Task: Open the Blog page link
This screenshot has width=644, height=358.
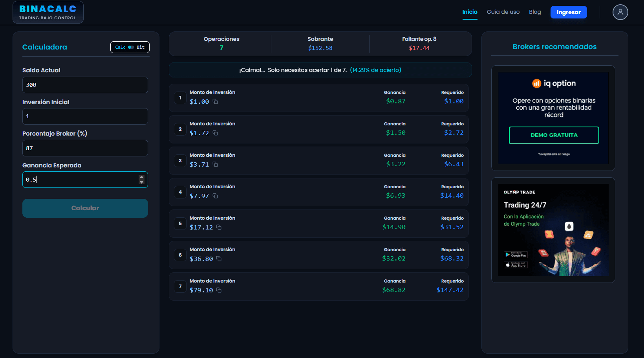Action: pyautogui.click(x=535, y=12)
